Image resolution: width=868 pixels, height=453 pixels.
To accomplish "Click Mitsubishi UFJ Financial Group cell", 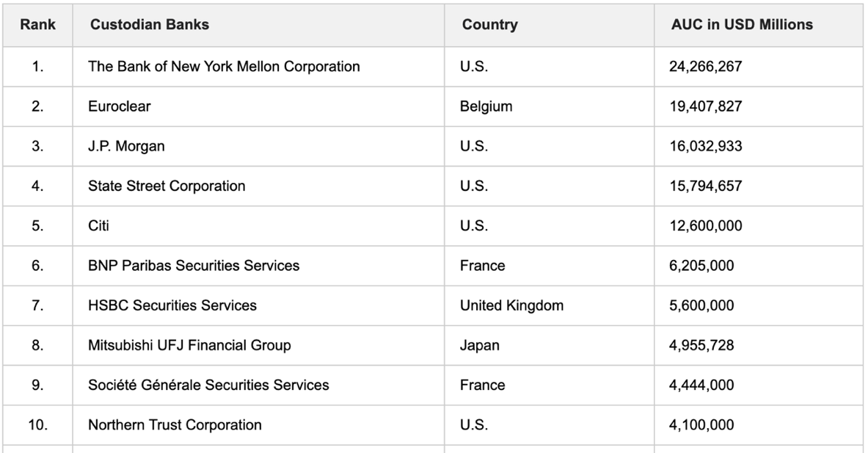I will (x=258, y=346).
